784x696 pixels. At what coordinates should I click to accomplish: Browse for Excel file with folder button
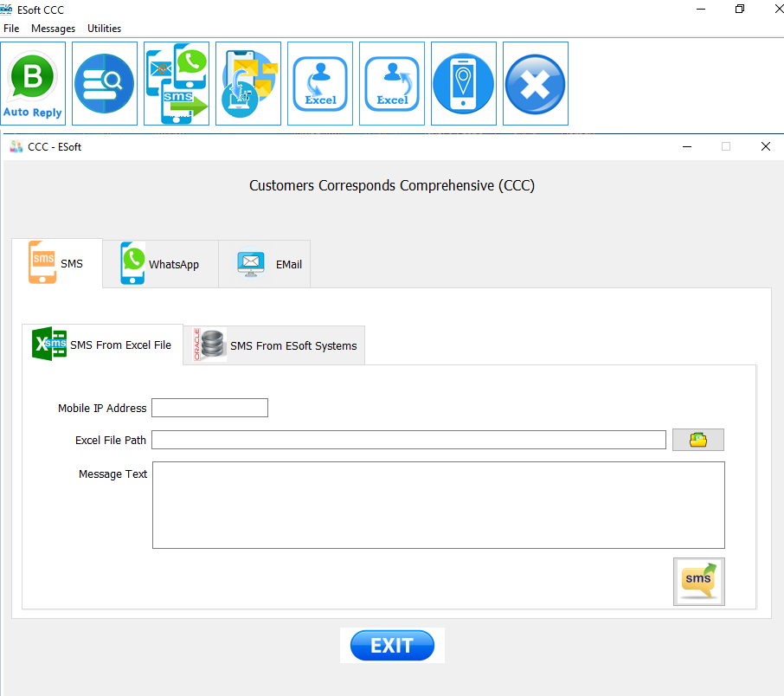point(697,440)
